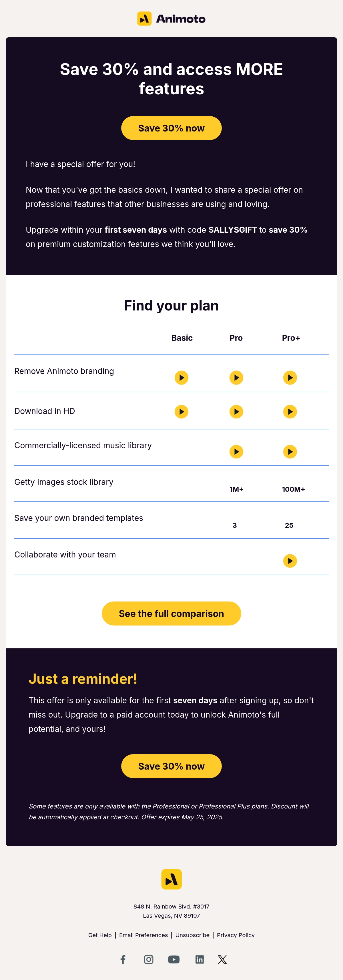This screenshot has height=980, width=343.
Task: Click See the full comparison button
Action: [171, 613]
